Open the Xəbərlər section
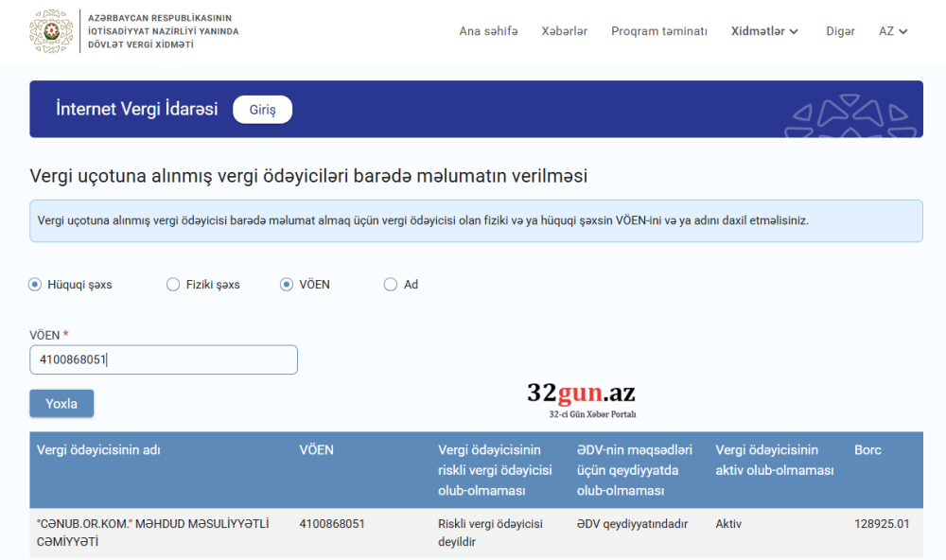This screenshot has width=946, height=560. pyautogui.click(x=564, y=31)
